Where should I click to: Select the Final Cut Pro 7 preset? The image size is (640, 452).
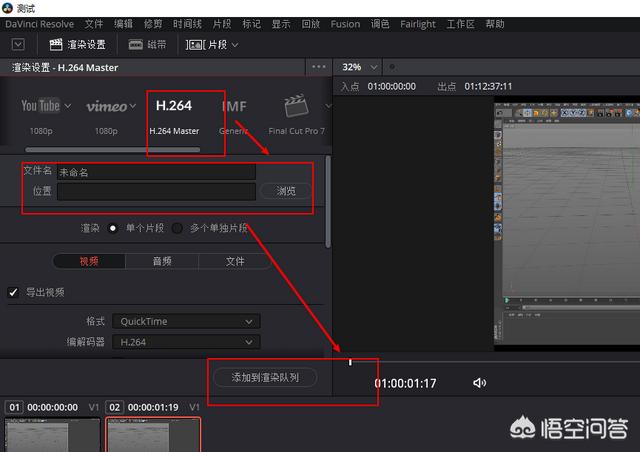297,115
